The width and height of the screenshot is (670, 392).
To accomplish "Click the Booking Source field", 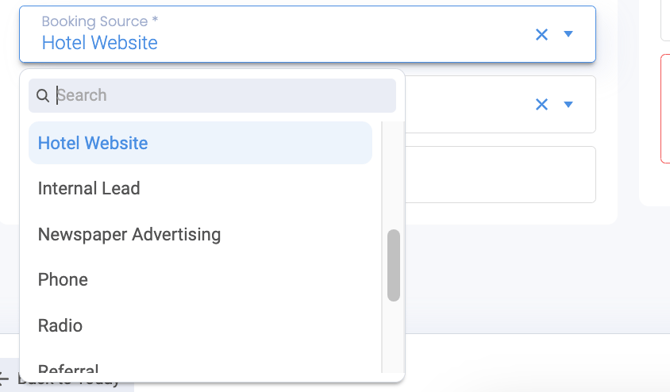I will tap(308, 34).
